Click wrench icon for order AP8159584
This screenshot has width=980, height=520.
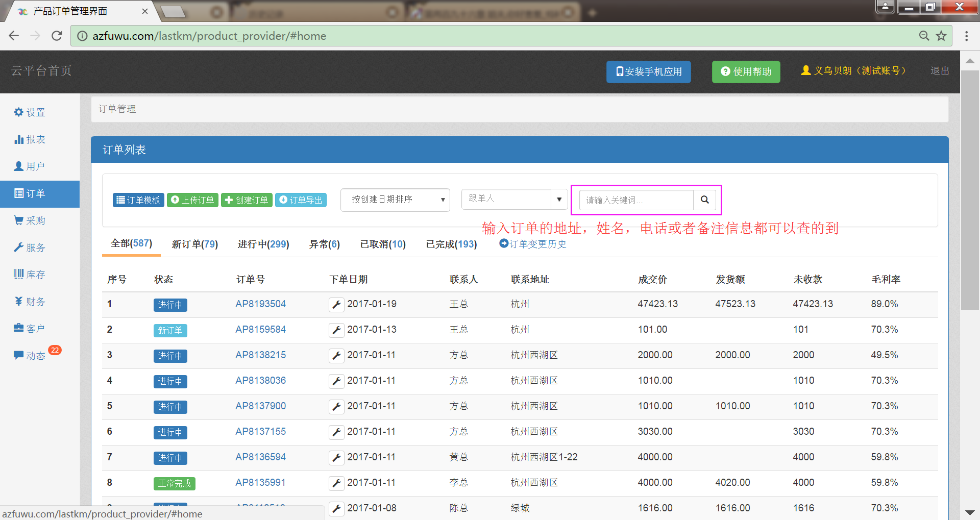(x=336, y=330)
